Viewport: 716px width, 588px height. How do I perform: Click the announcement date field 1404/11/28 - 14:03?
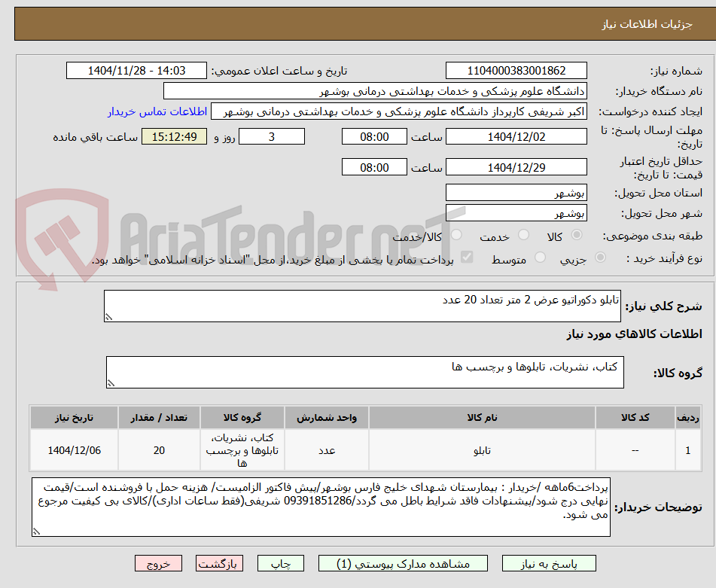(136, 71)
